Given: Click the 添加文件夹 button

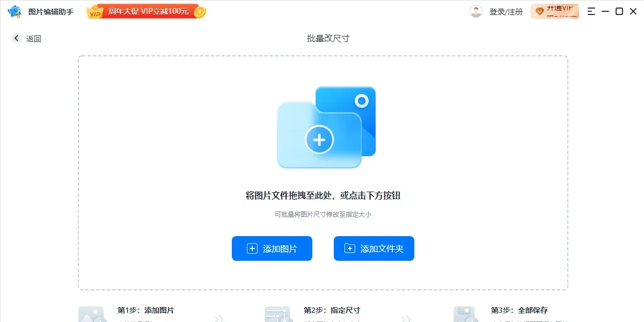Looking at the screenshot, I should pyautogui.click(x=374, y=248).
